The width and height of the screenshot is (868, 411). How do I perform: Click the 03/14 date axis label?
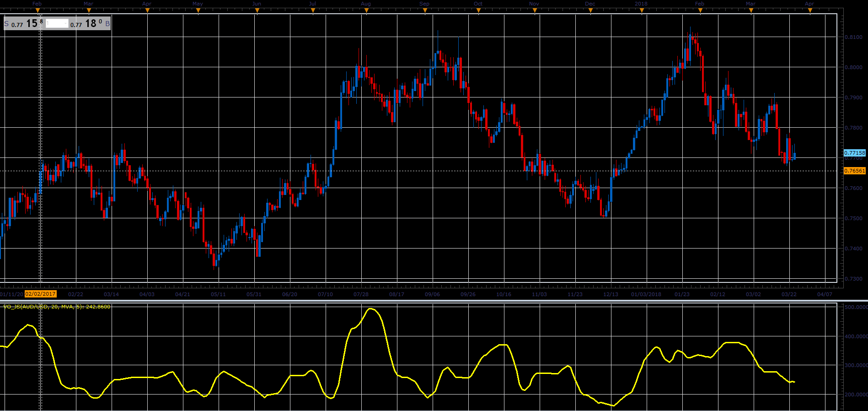pyautogui.click(x=112, y=294)
